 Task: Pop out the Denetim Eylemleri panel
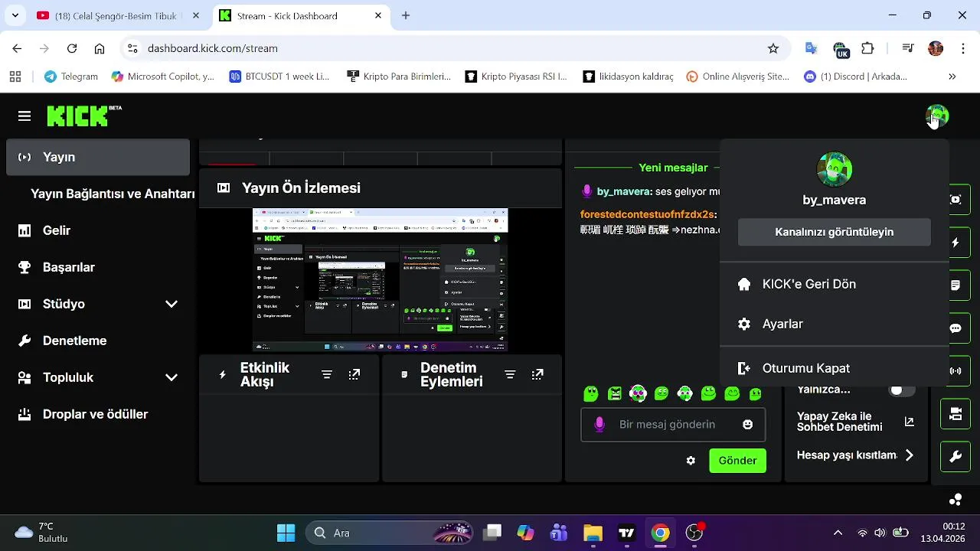click(x=537, y=374)
